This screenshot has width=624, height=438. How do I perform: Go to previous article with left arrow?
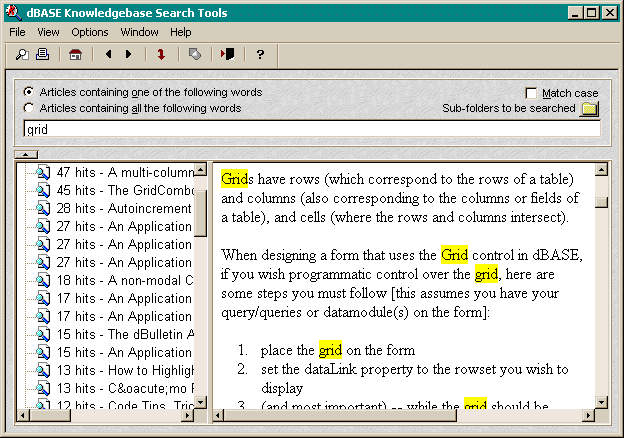point(108,54)
